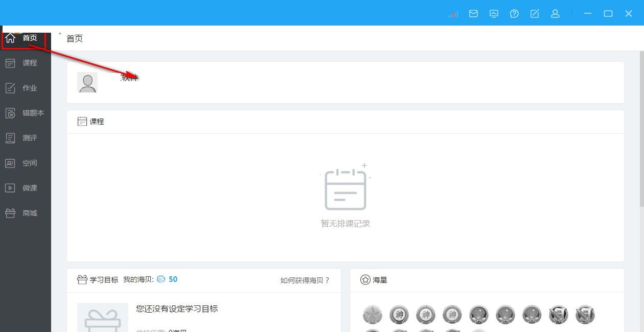Image resolution: width=644 pixels, height=332 pixels.
Task: Click the 海贝 count showing 50
Action: coord(173,279)
